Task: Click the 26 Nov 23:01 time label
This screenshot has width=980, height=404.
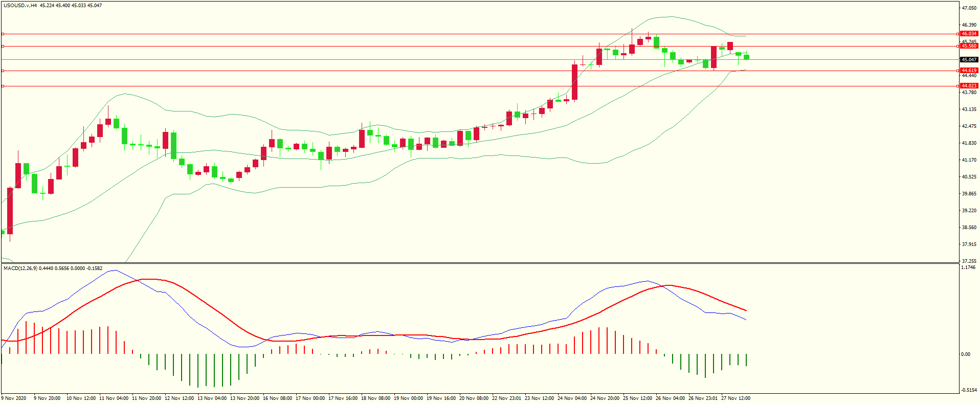Action: pyautogui.click(x=703, y=398)
